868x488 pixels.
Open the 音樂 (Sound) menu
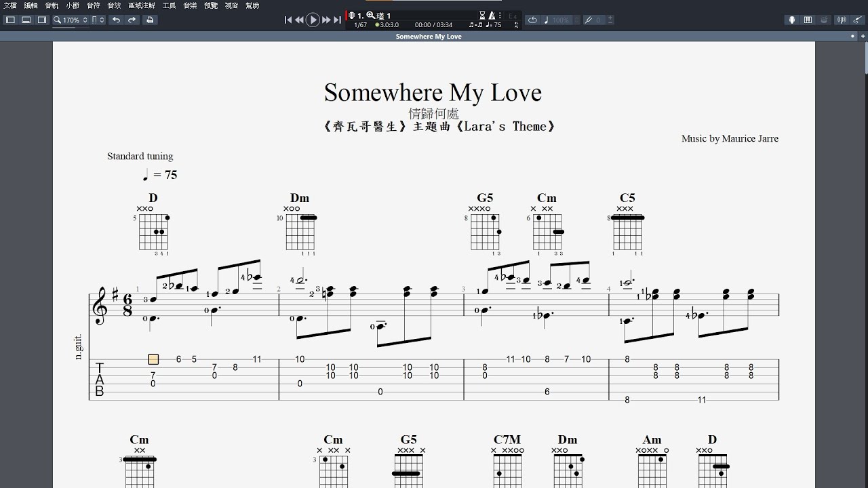coord(190,5)
